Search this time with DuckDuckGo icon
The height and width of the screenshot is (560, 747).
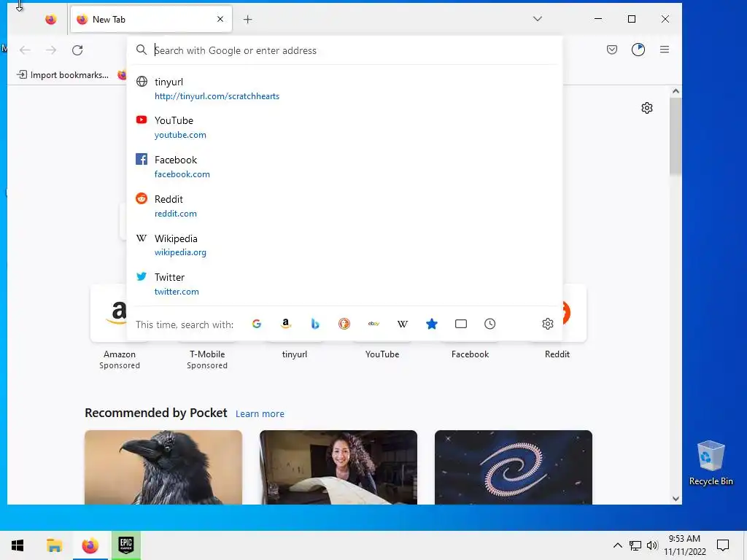(344, 324)
